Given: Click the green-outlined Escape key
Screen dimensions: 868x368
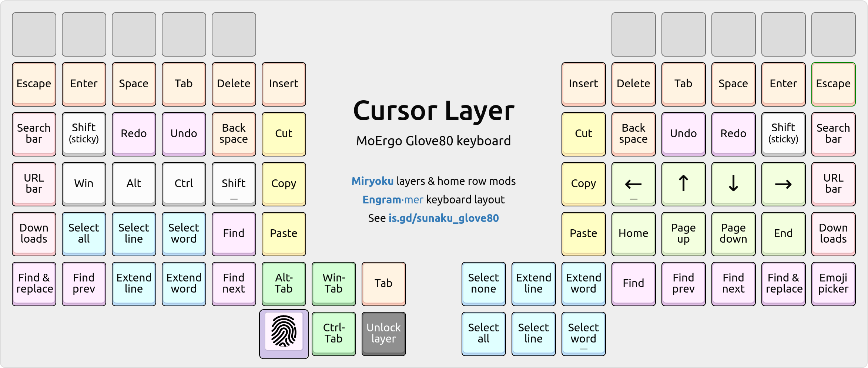Looking at the screenshot, I should [x=833, y=84].
